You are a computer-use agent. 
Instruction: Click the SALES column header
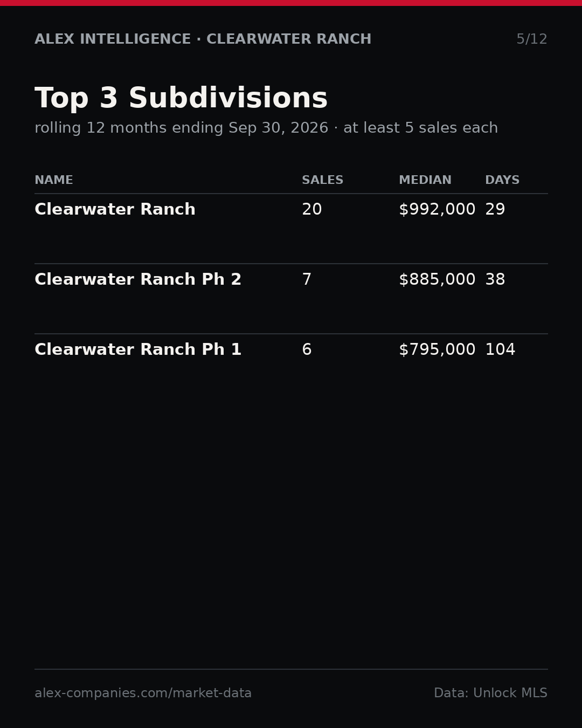[x=322, y=181]
